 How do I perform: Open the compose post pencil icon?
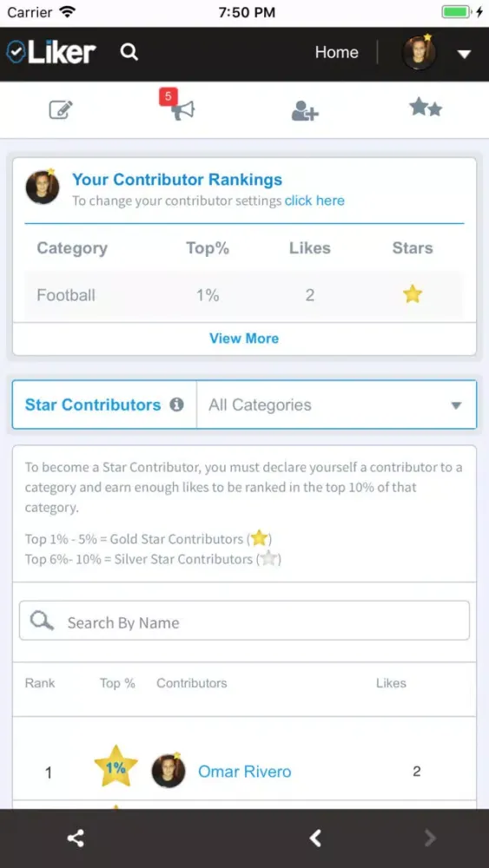pyautogui.click(x=61, y=109)
